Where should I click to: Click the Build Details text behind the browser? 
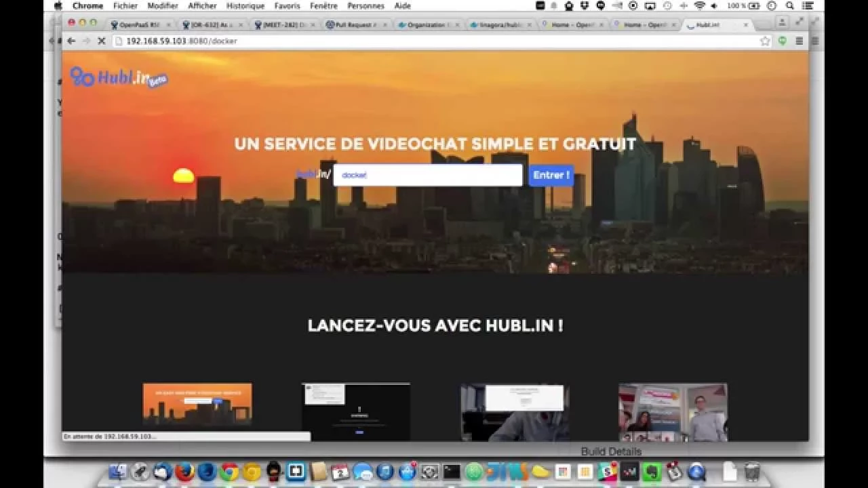pos(611,451)
